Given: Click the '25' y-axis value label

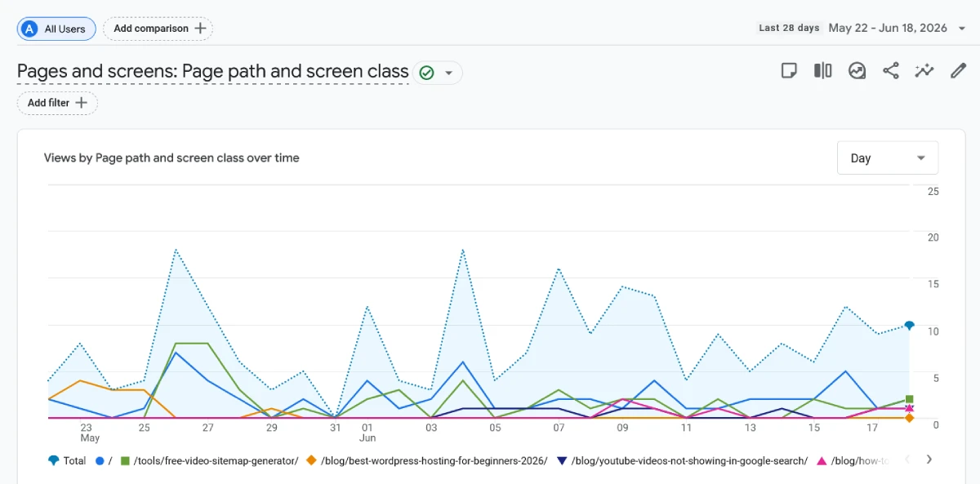Looking at the screenshot, I should pyautogui.click(x=933, y=191).
